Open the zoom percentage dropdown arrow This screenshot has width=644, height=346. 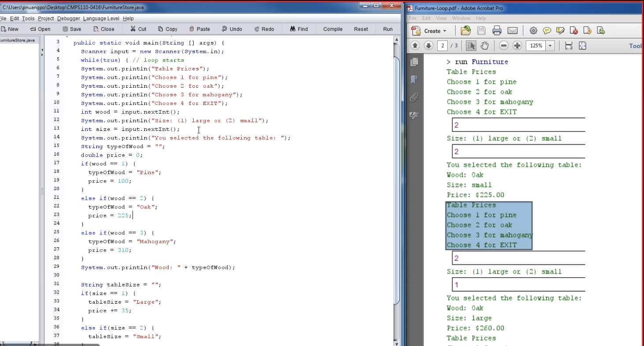coord(550,46)
